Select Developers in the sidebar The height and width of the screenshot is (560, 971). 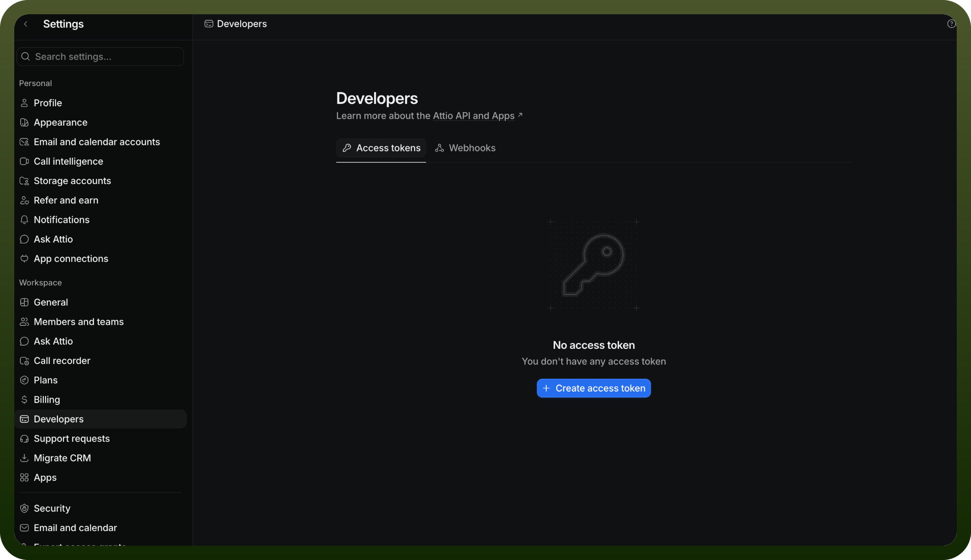coord(100,419)
